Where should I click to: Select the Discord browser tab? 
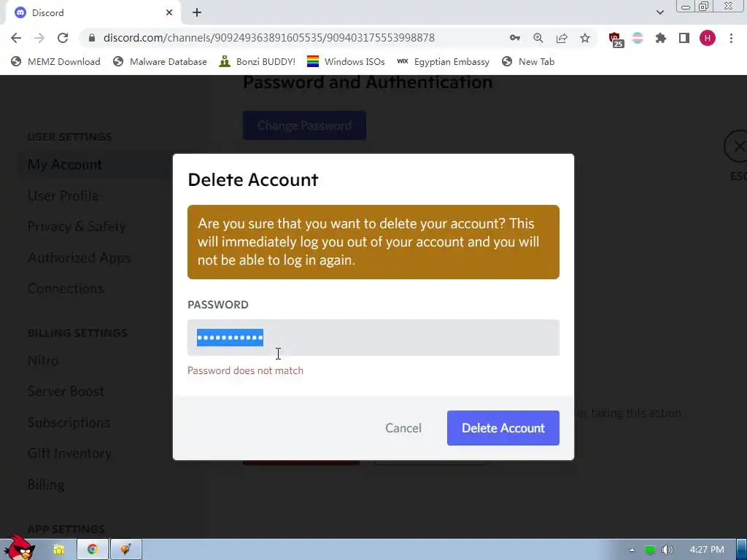(x=93, y=13)
